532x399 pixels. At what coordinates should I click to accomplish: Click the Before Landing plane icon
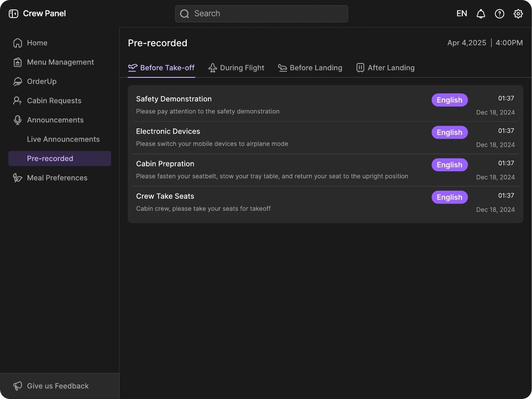[283, 68]
